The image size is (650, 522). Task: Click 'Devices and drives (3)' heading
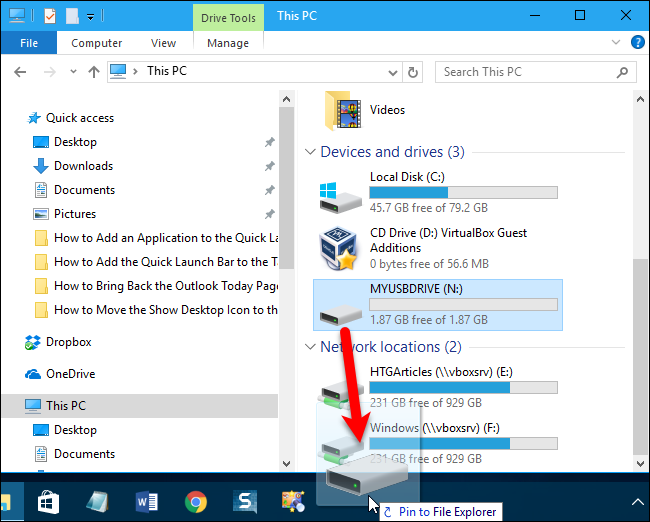[392, 152]
